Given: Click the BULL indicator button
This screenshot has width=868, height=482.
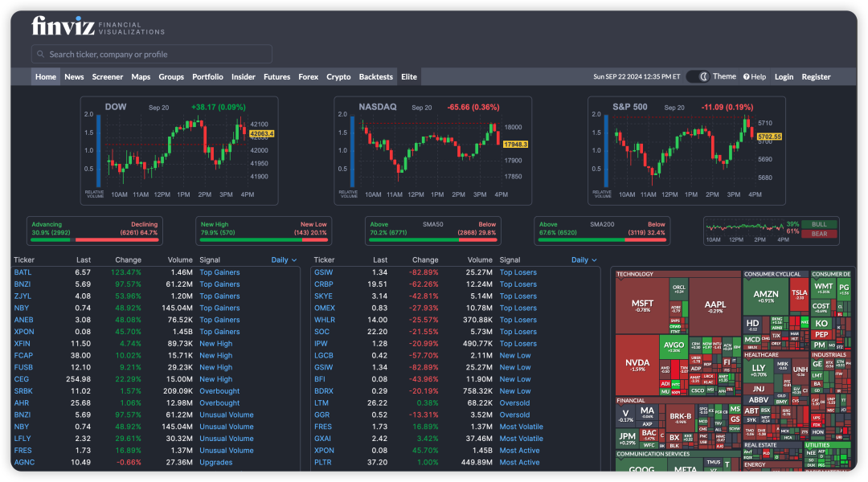Looking at the screenshot, I should (x=819, y=224).
